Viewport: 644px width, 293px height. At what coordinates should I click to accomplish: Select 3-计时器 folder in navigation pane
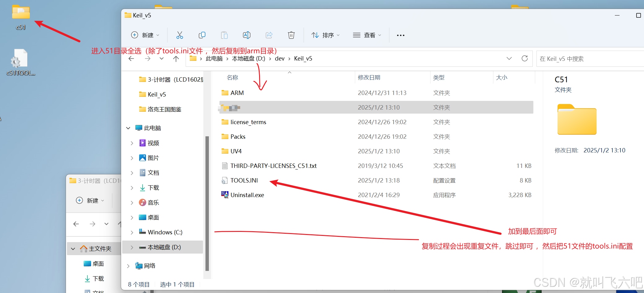pos(171,79)
